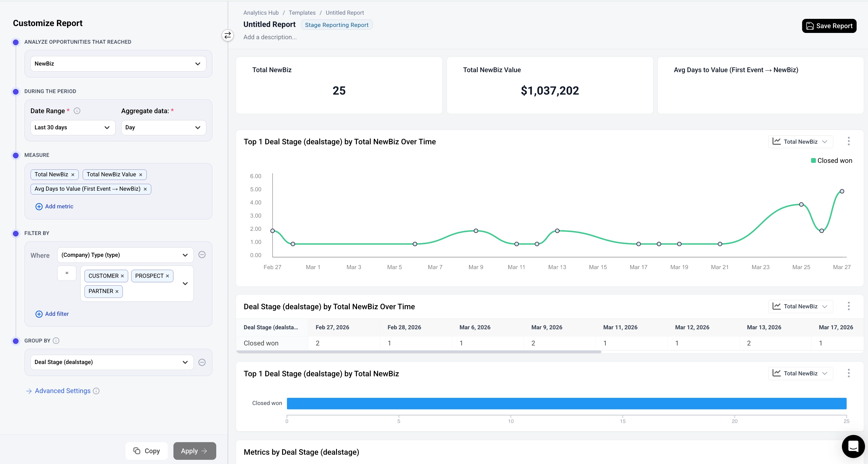This screenshot has width=868, height=464.
Task: Remove the Deal Stage group-by with minus icon
Action: 202,362
